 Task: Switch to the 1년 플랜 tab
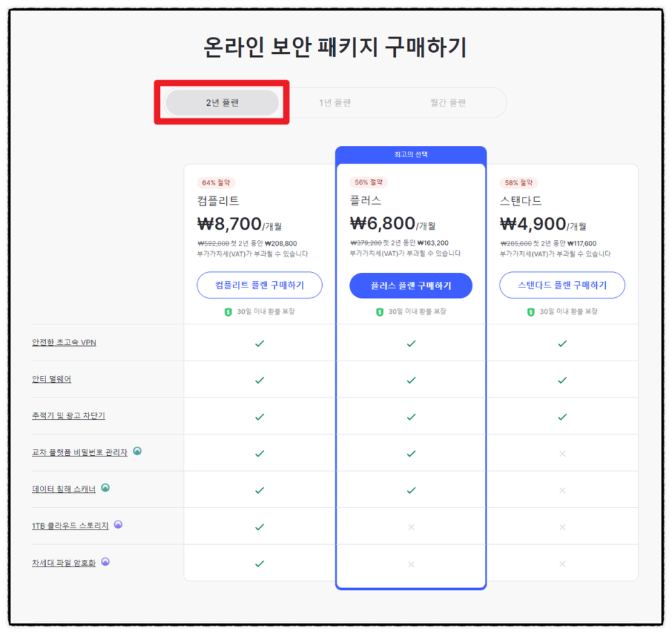pos(335,102)
